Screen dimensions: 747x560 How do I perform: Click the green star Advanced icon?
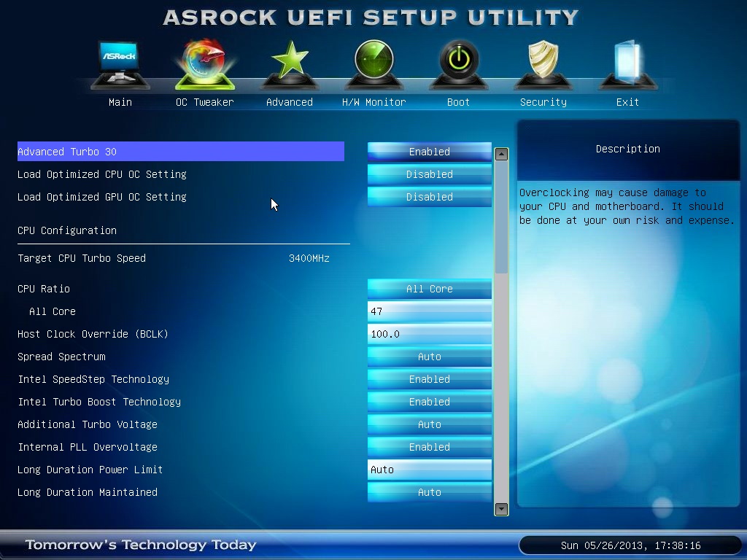click(289, 64)
